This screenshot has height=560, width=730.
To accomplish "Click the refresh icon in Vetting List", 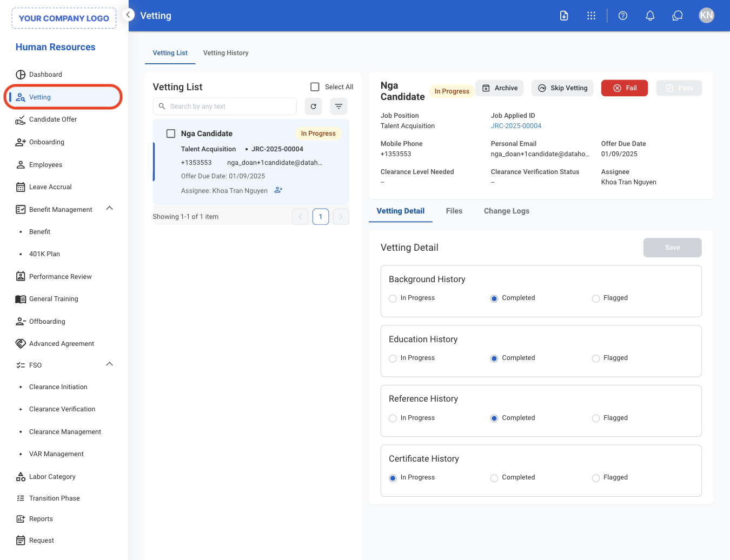I will [x=313, y=106].
